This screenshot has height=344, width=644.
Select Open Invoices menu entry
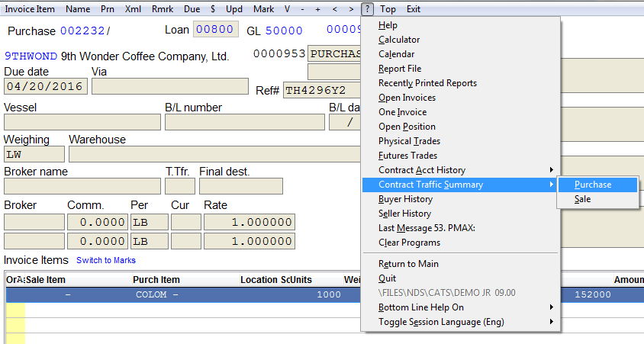[460, 98]
